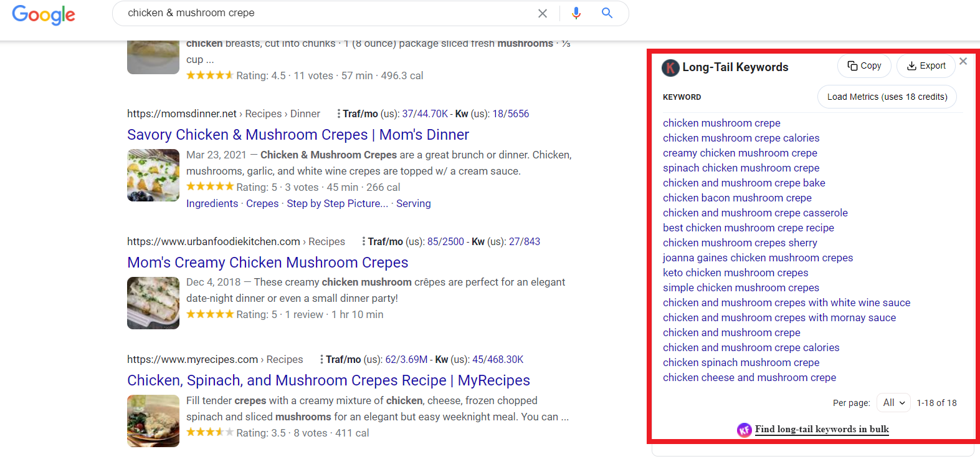Image resolution: width=980 pixels, height=464 pixels.
Task: Click the Savory Chicken Crepes result thumbnail
Action: tap(153, 175)
